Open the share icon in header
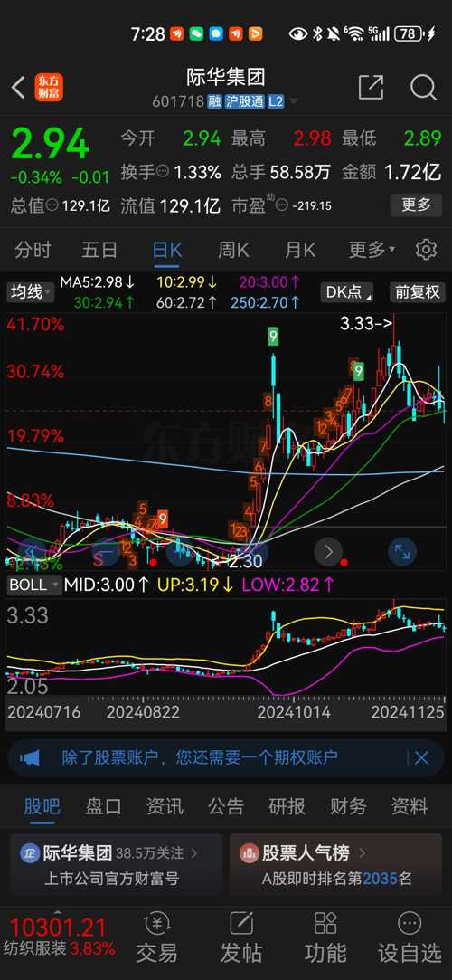Image resolution: width=452 pixels, height=980 pixels. pos(371,88)
